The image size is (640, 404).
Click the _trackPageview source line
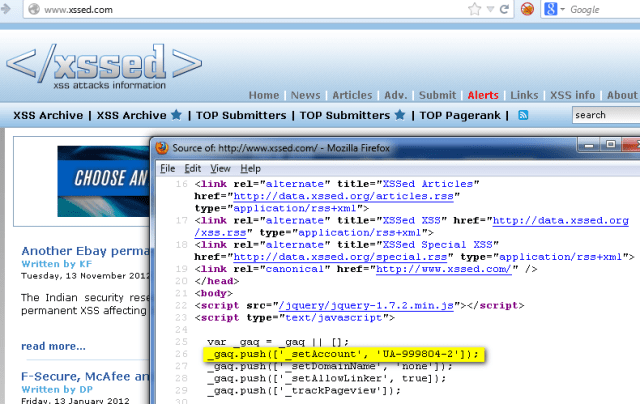[304, 391]
